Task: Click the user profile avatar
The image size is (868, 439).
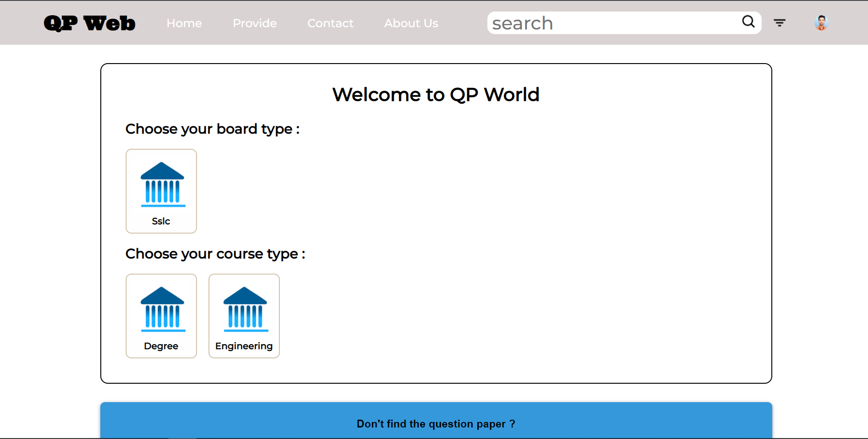Action: click(x=821, y=22)
